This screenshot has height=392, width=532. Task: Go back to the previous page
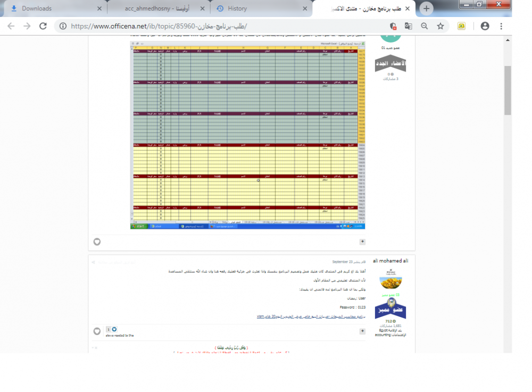pyautogui.click(x=11, y=26)
